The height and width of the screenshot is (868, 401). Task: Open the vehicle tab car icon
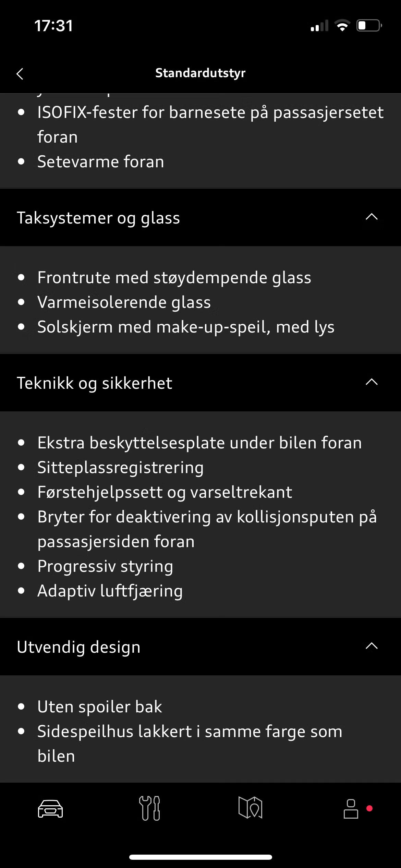pos(50,809)
